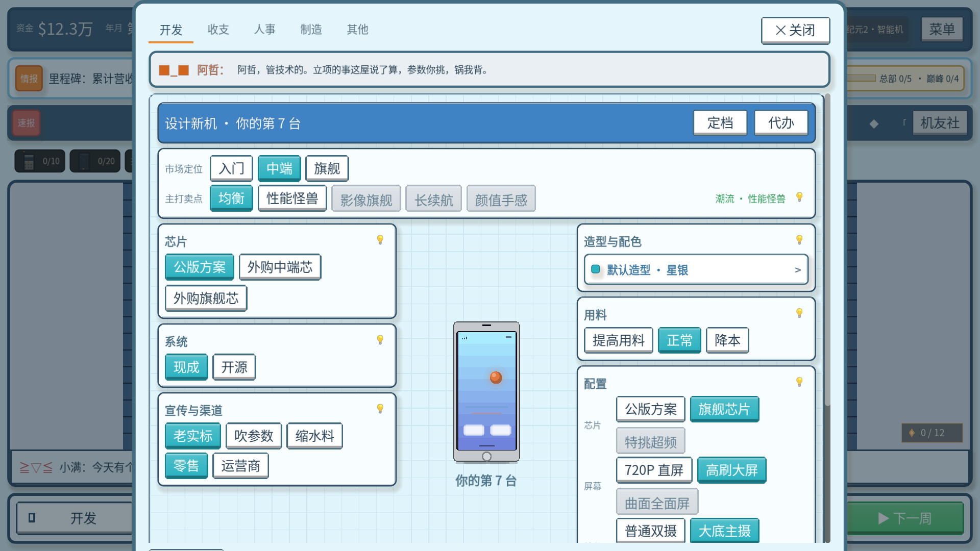
Task: Click the hint bulb in 芯片 panel
Action: pyautogui.click(x=380, y=240)
